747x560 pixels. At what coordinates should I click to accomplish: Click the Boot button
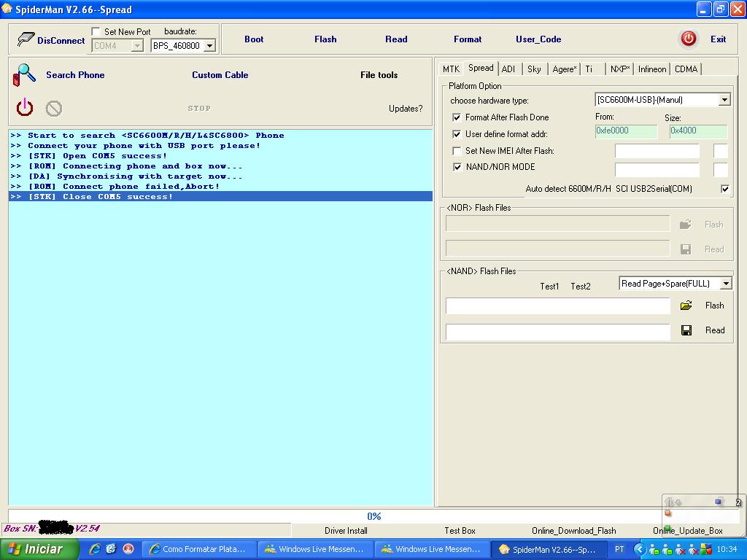coord(254,39)
